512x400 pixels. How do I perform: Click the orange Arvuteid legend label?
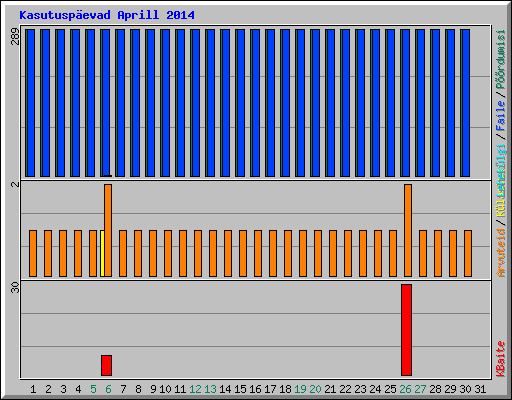pos(501,252)
